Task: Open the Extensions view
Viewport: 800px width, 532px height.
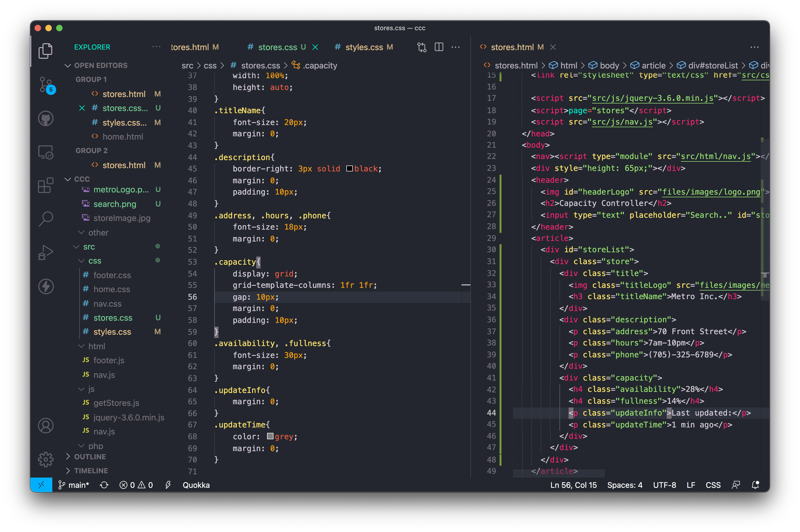Action: 46,186
